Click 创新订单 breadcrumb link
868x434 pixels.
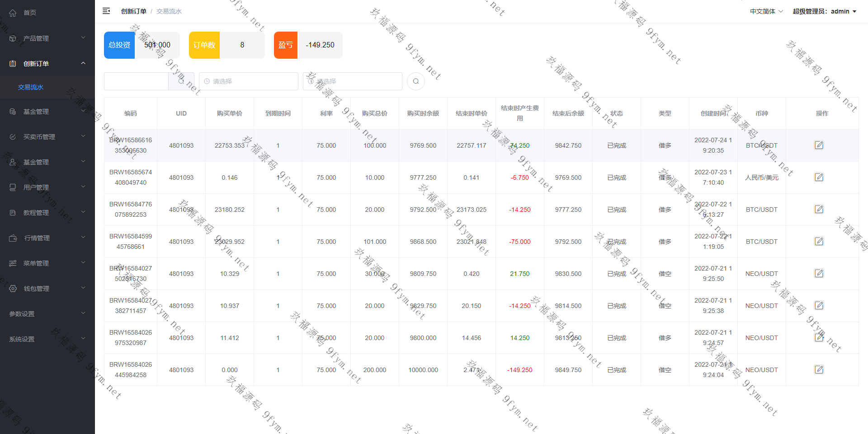pos(133,11)
